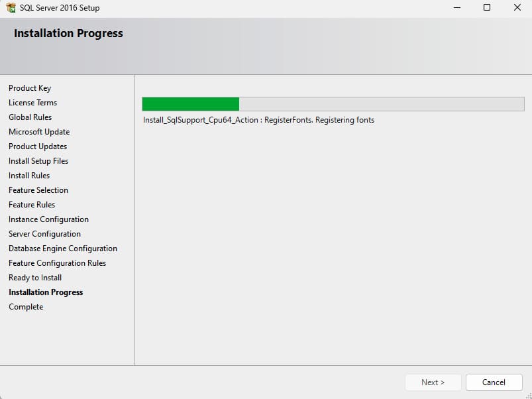
Task: Click the greyed-out Next button
Action: 433,382
